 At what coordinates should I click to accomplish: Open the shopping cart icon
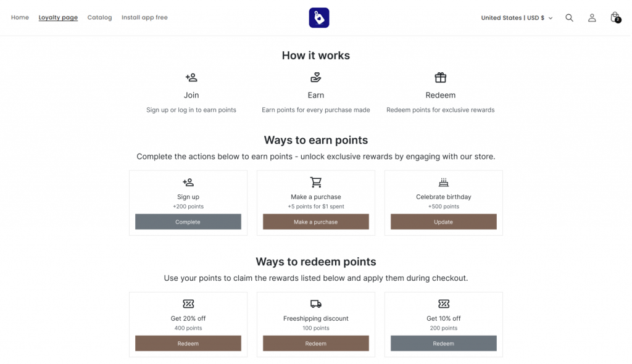tap(615, 18)
